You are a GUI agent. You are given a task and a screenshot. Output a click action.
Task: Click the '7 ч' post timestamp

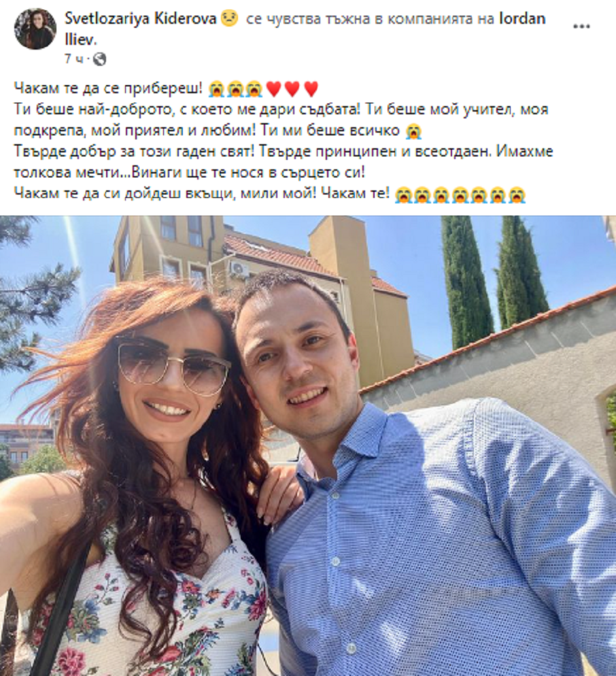click(x=73, y=58)
